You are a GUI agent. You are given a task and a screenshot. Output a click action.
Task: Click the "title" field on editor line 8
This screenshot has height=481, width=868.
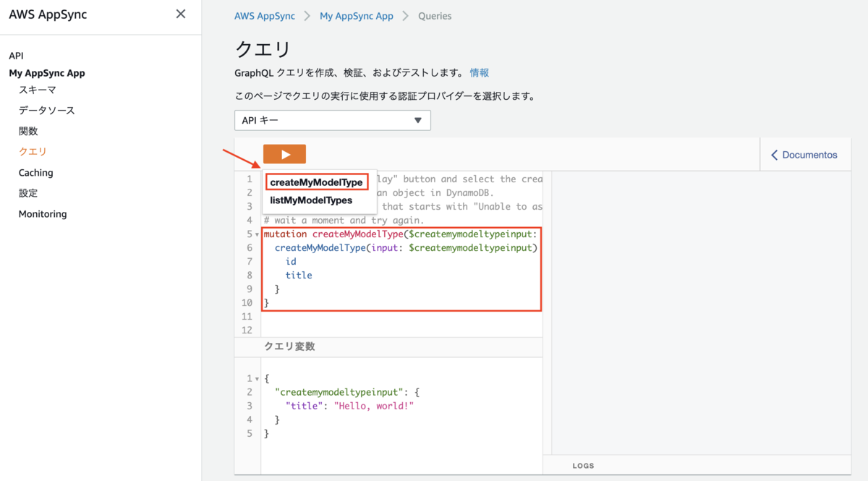299,275
